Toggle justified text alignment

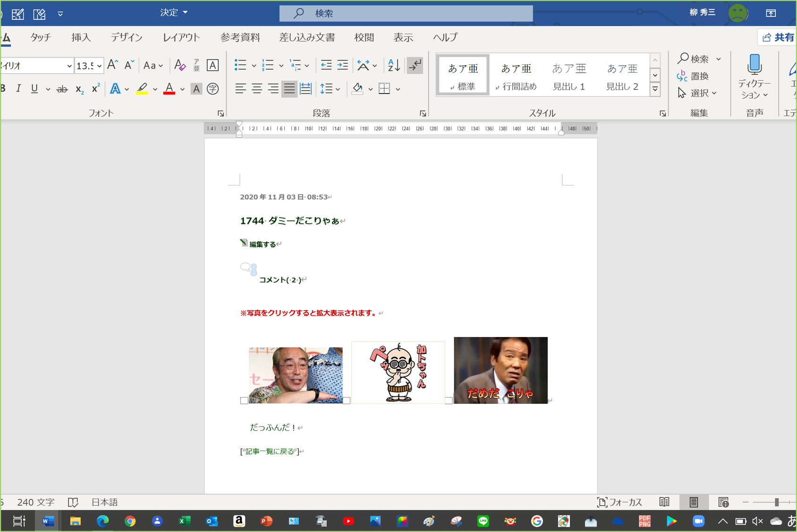[289, 88]
